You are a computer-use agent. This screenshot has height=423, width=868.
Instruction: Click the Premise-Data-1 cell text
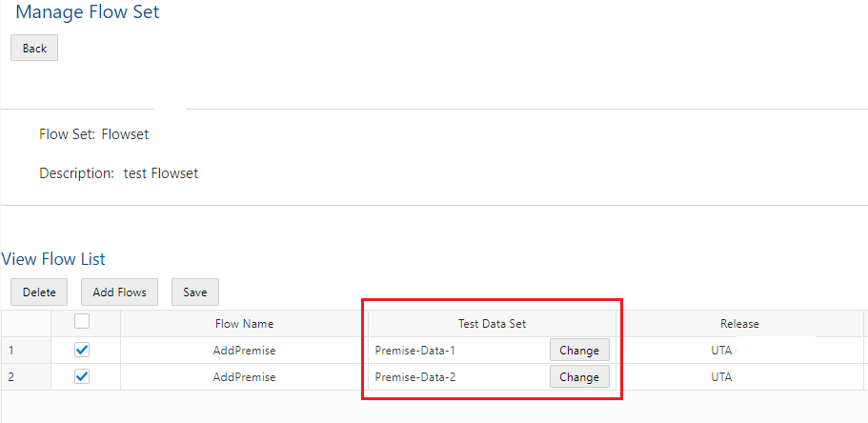(x=414, y=351)
